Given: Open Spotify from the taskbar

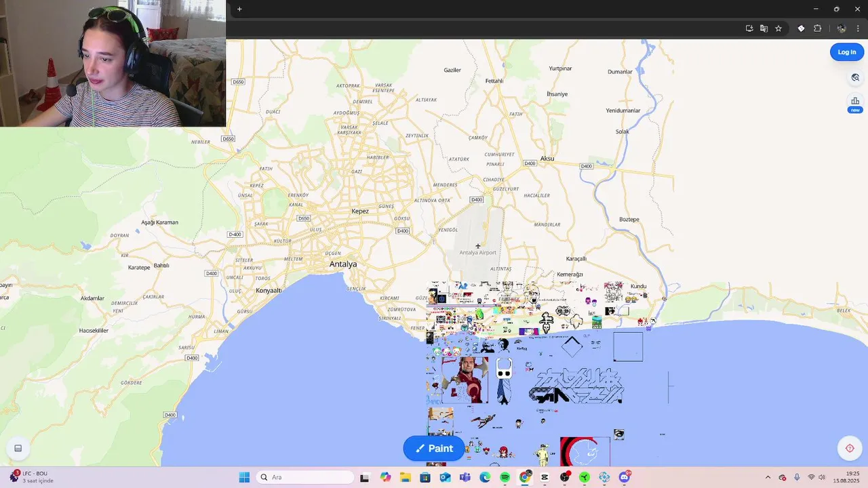Looking at the screenshot, I should coord(505,477).
